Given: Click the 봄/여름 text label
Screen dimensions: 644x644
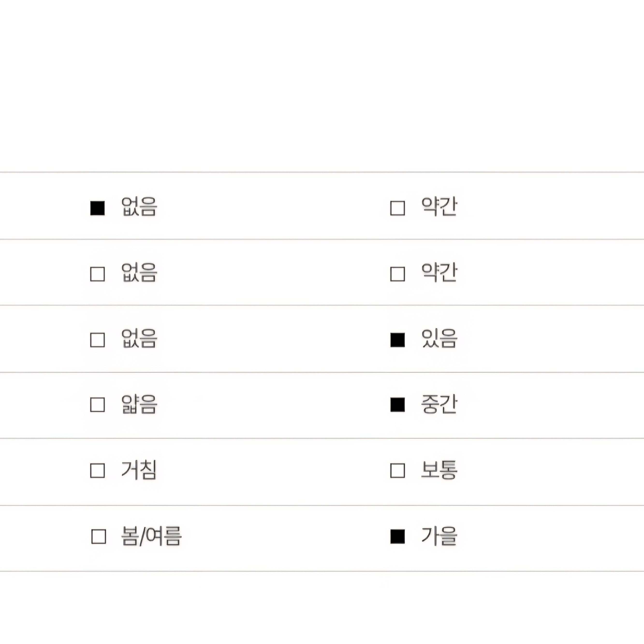Looking at the screenshot, I should (x=151, y=536).
